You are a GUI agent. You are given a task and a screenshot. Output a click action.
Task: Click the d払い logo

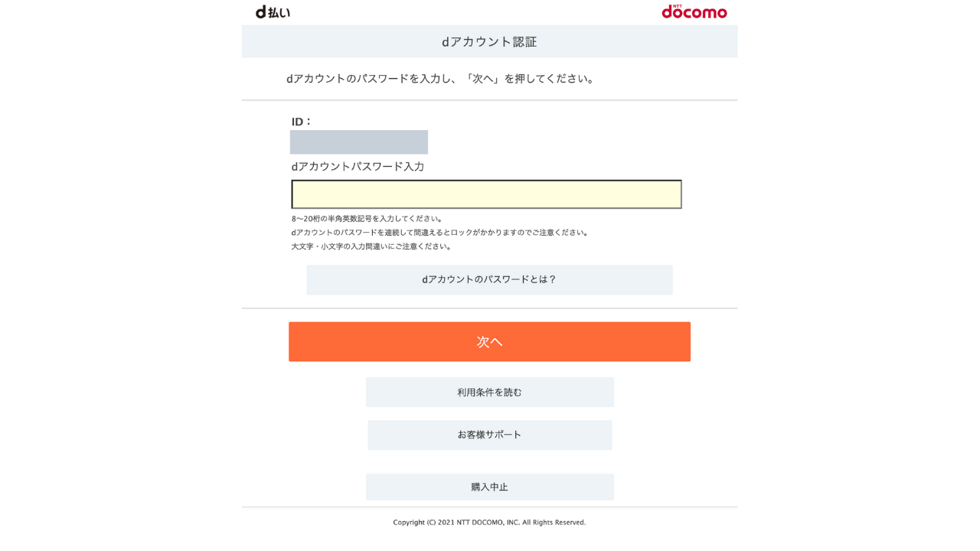[x=273, y=12]
